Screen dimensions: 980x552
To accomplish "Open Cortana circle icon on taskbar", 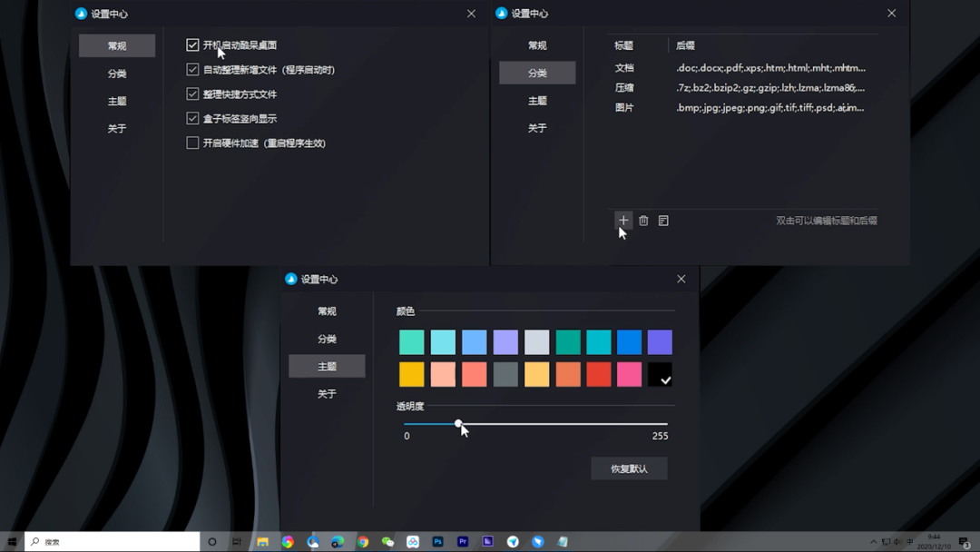I will tap(211, 541).
